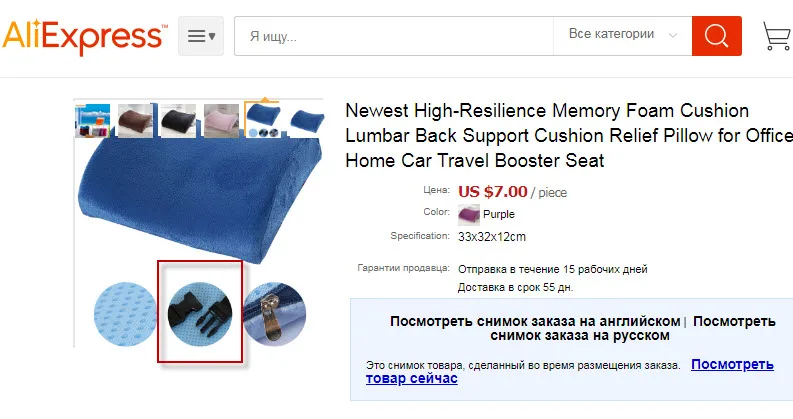Select the multicolor cushions thumbnail
The height and width of the screenshot is (419, 793).
[x=93, y=120]
